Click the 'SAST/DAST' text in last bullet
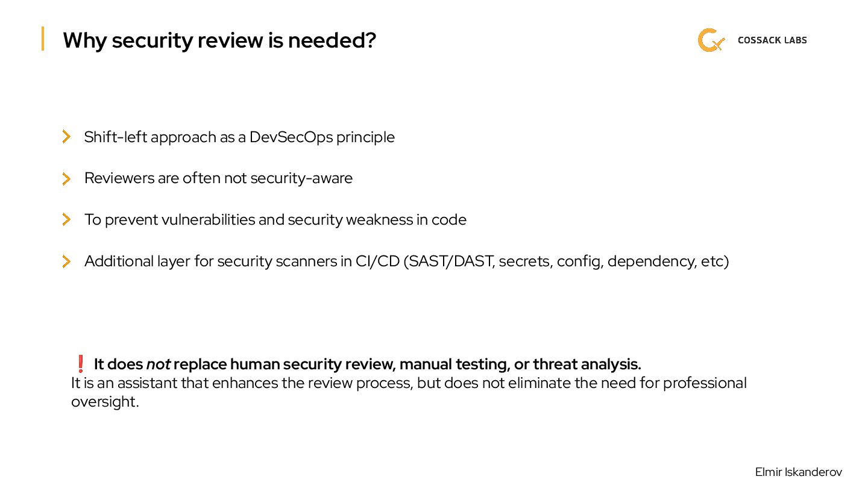The image size is (868, 488). pyautogui.click(x=451, y=261)
